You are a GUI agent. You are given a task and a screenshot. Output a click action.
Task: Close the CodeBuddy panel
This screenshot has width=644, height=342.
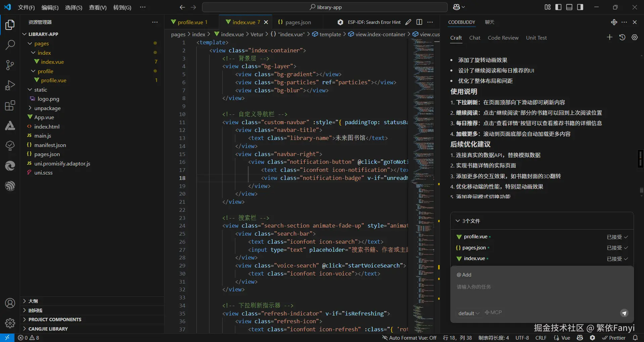pos(635,22)
